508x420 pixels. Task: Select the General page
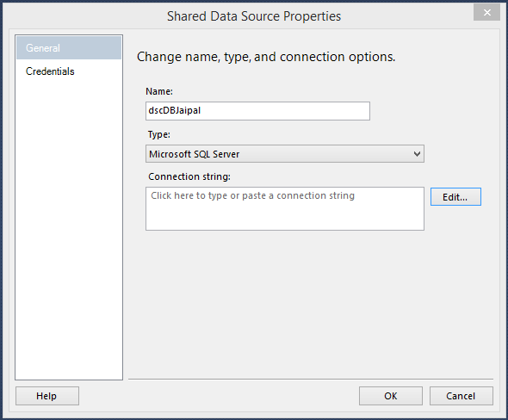pos(69,48)
